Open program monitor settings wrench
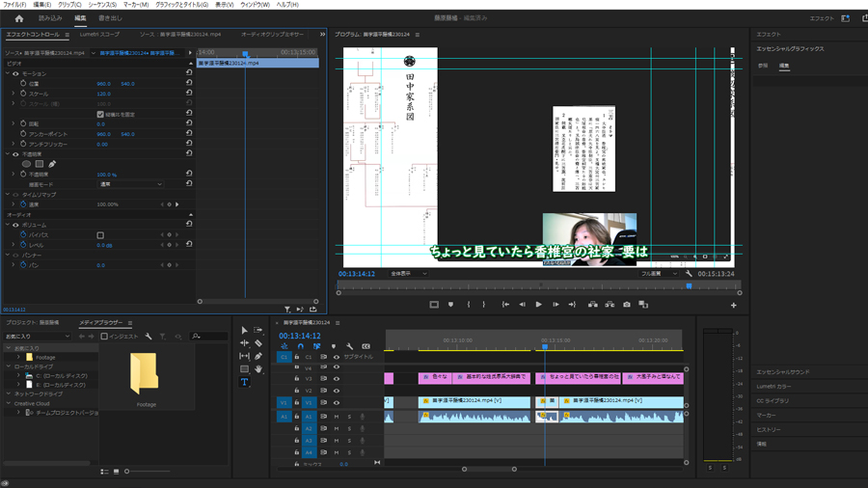The height and width of the screenshot is (488, 868). tap(689, 273)
